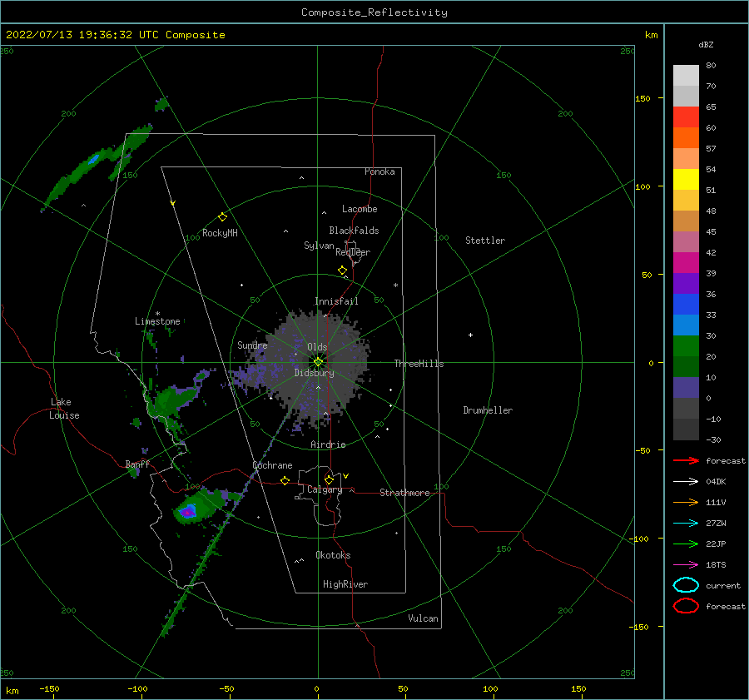Click the HighRiver label
749x700 pixels.
(x=345, y=584)
